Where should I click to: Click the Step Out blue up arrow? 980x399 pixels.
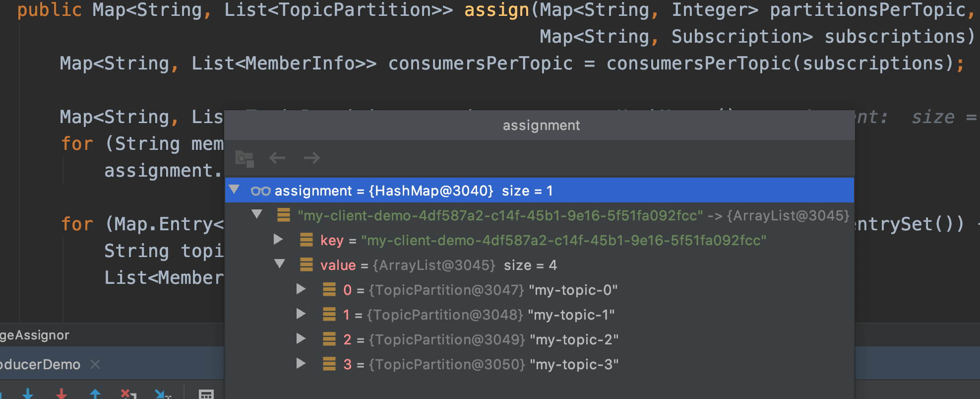click(x=95, y=394)
